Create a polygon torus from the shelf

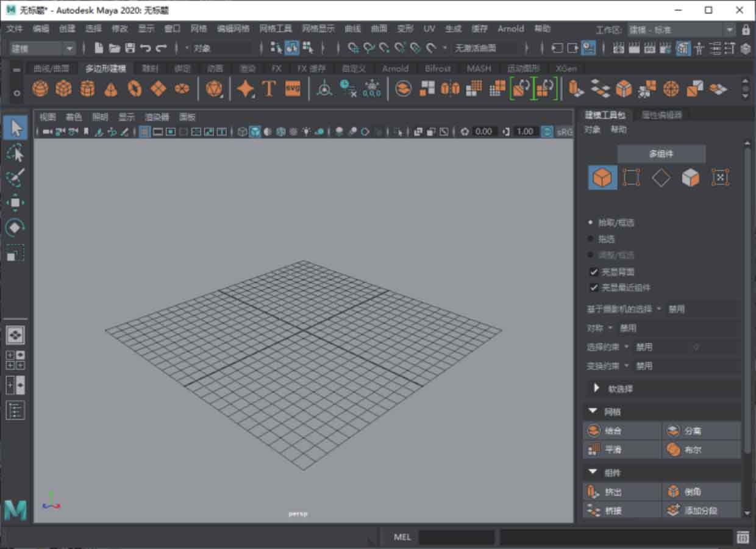(x=135, y=89)
